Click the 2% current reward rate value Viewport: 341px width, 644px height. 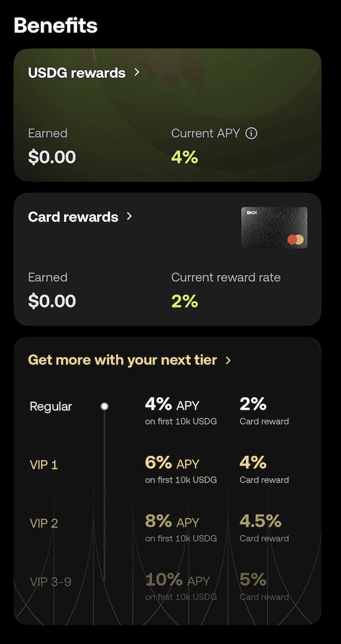coord(185,301)
